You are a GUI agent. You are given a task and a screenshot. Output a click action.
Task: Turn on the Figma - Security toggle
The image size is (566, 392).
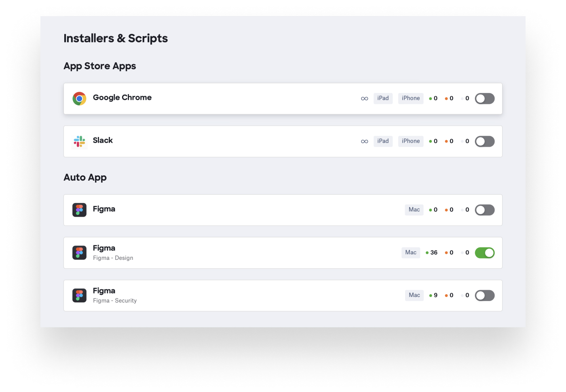(484, 296)
